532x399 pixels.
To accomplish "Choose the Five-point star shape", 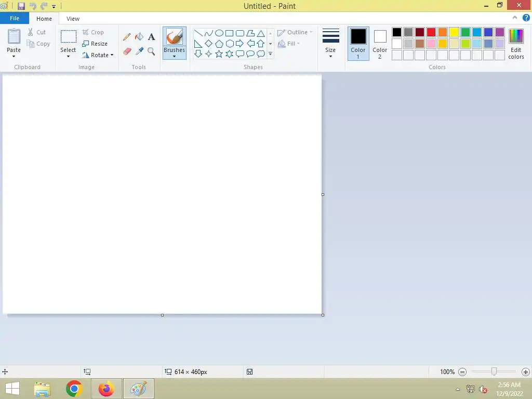I will pyautogui.click(x=219, y=54).
